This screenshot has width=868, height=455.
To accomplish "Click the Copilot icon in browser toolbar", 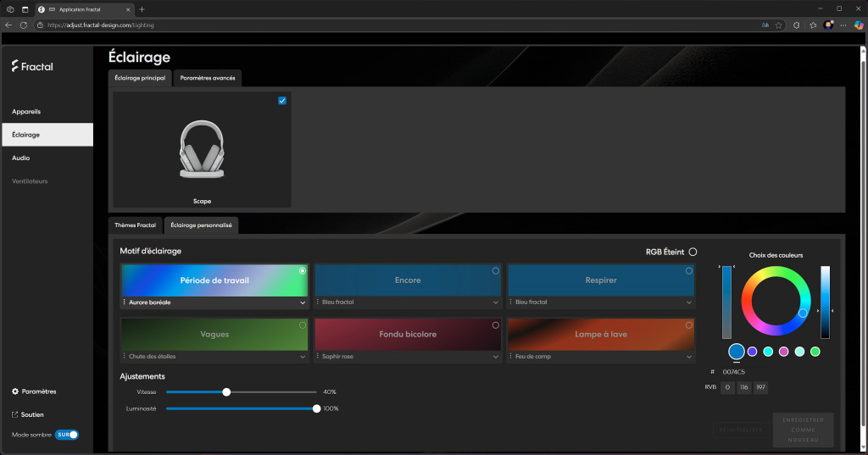I will click(858, 25).
